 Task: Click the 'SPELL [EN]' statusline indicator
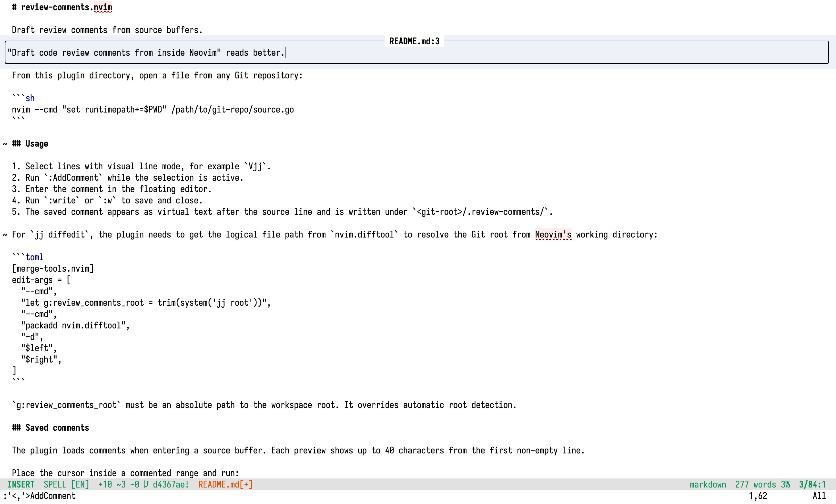67,484
